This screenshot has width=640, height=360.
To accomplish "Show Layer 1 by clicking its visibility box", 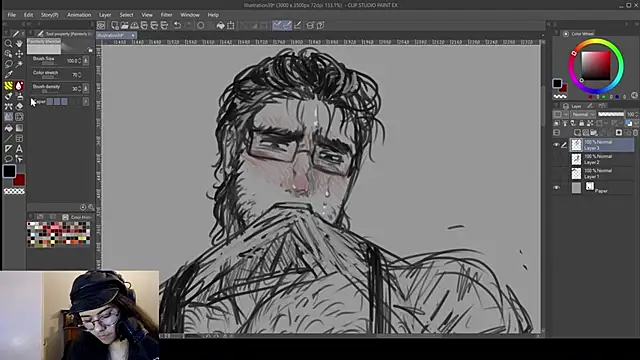I will (556, 173).
